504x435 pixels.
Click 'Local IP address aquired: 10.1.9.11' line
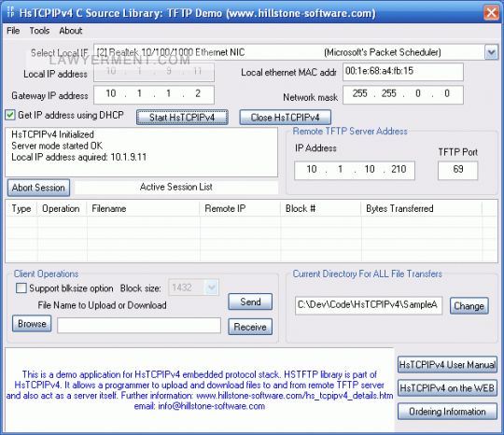point(79,157)
